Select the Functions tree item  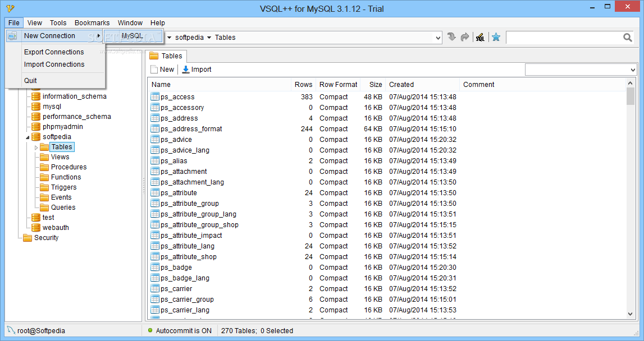pos(66,177)
